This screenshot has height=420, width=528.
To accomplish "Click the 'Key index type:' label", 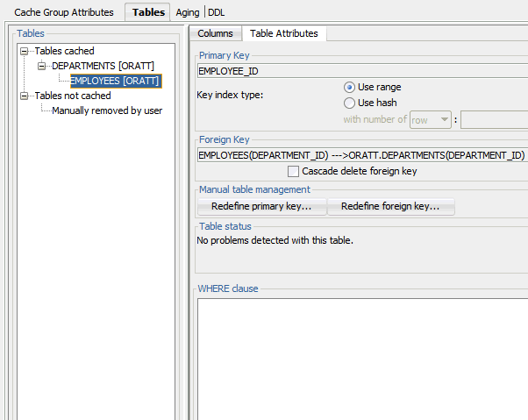I will [x=230, y=96].
